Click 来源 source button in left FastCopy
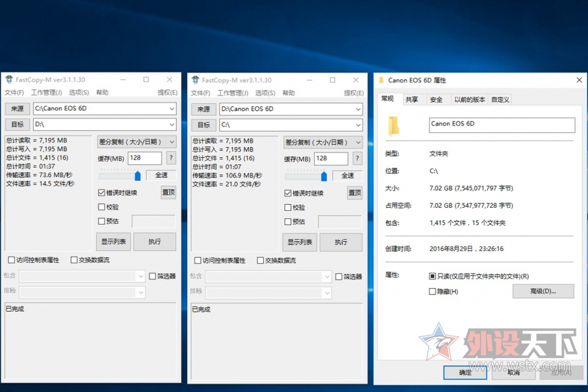This screenshot has width=588, height=392. [x=17, y=108]
